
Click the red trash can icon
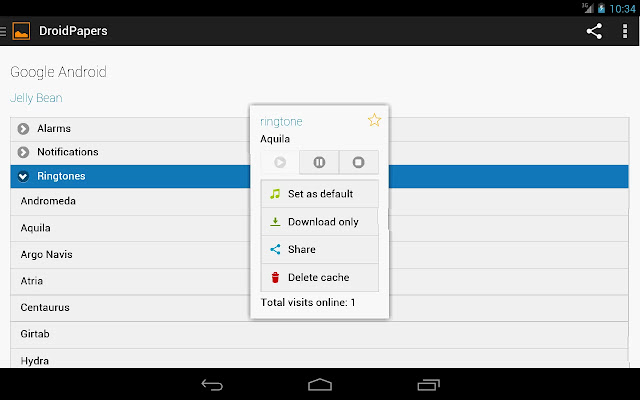click(275, 278)
